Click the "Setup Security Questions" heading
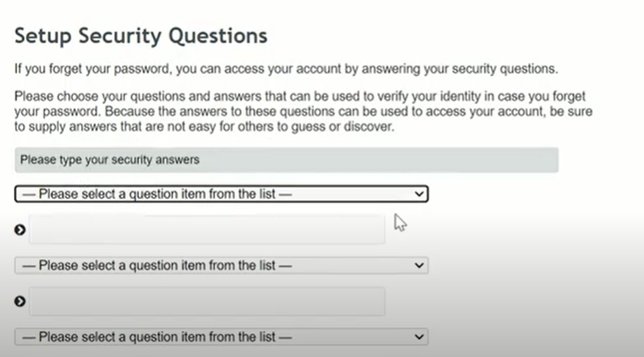Screen dimensions: 644x357 (141, 36)
